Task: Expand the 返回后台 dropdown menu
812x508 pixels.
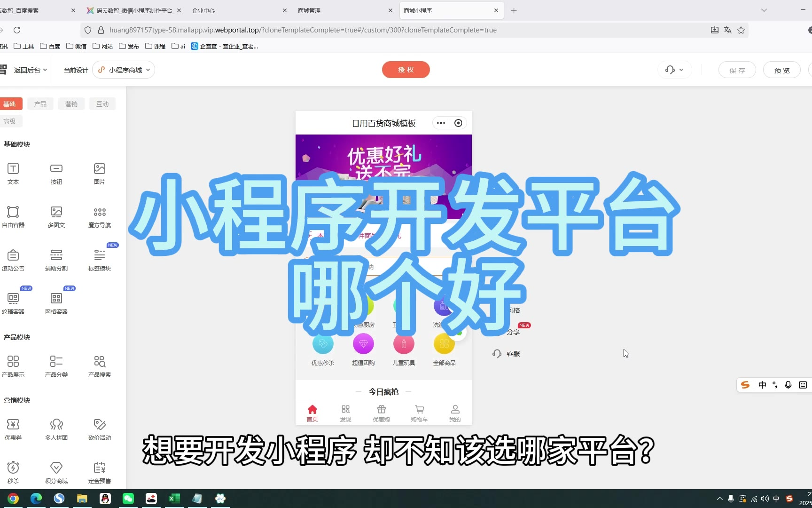Action: (30, 70)
